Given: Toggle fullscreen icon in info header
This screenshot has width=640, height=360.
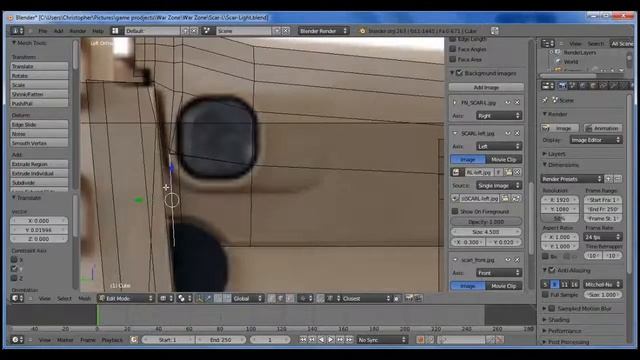Looking at the screenshot, I should tap(495, 31).
